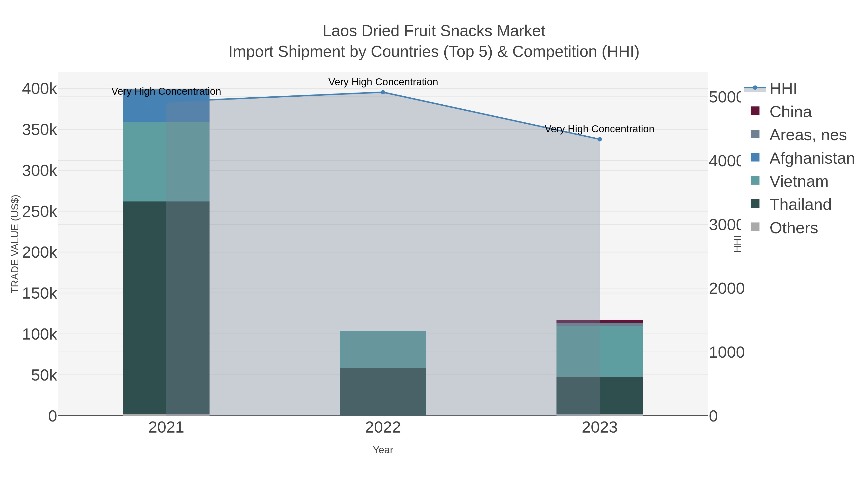This screenshot has width=868, height=488.
Task: Click the 2021 Vietnam bar segment
Action: pyautogui.click(x=166, y=162)
